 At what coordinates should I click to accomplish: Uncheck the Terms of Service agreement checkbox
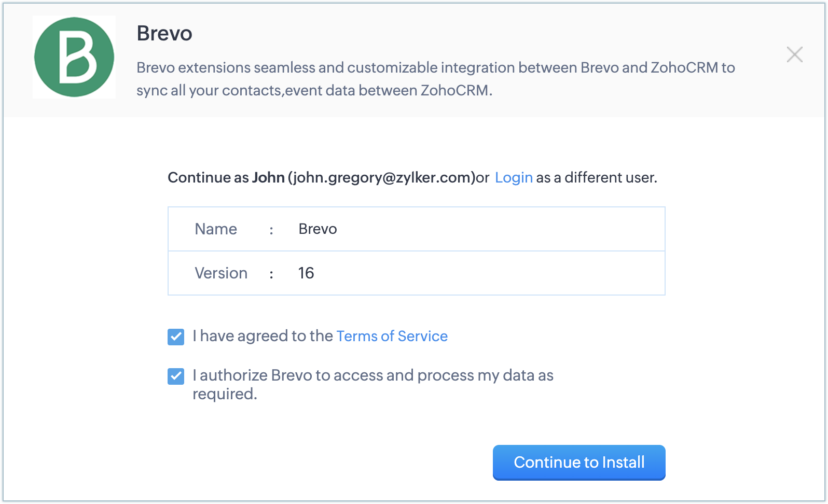[176, 337]
